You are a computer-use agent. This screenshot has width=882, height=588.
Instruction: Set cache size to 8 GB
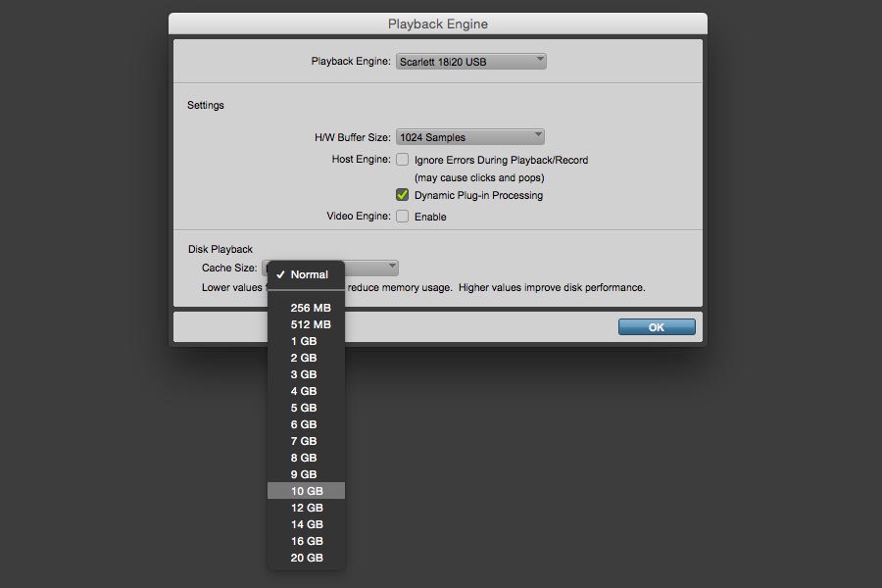pyautogui.click(x=304, y=458)
